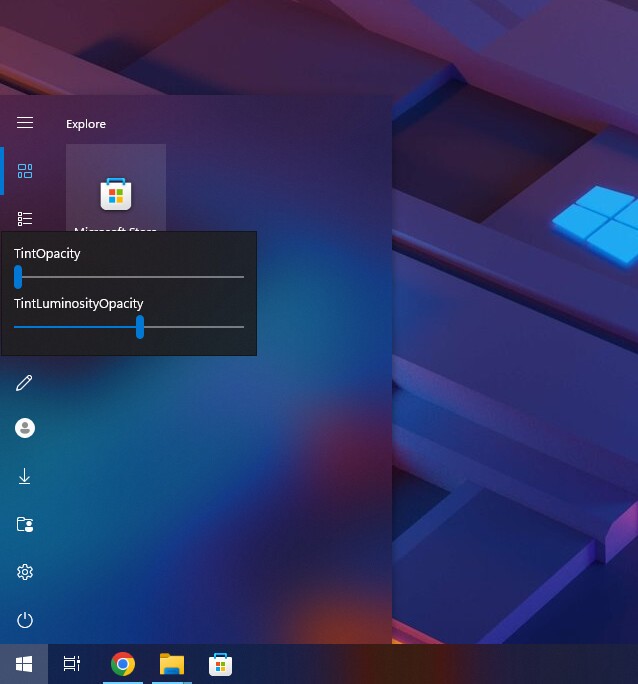Click the Power button icon
Viewport: 638px width, 684px height.
click(25, 620)
